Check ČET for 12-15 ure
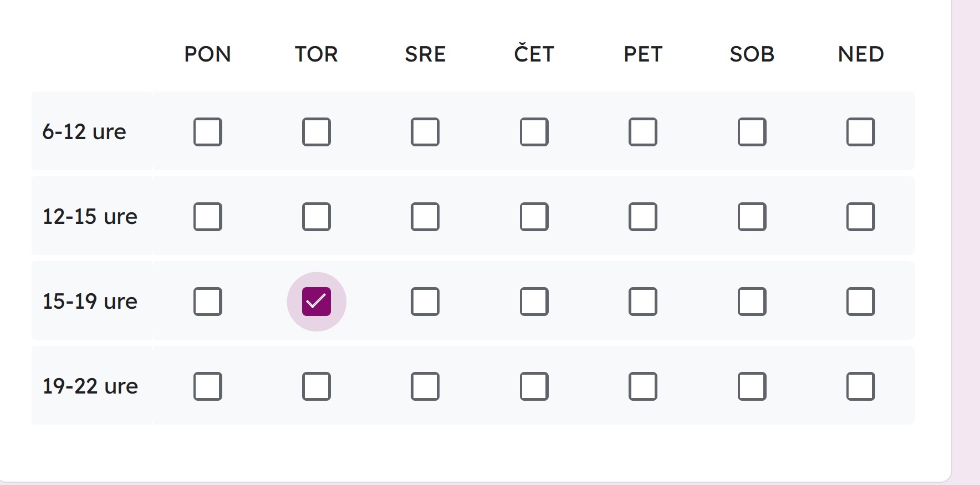The height and width of the screenshot is (485, 980). 534,217
